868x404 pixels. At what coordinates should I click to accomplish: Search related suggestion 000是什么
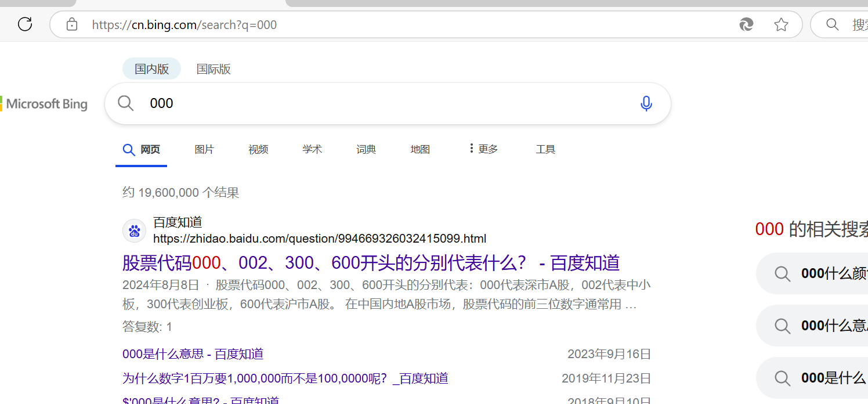[812, 378]
